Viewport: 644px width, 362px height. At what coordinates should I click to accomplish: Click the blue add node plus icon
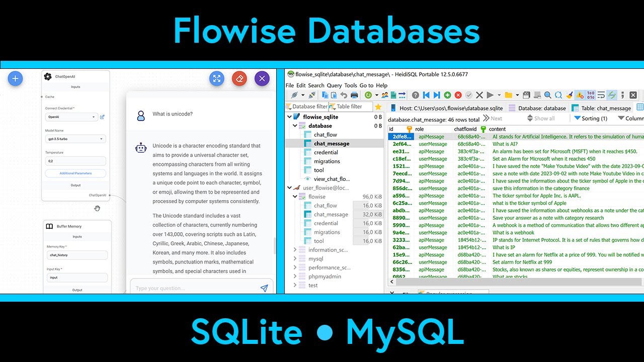pos(15,78)
